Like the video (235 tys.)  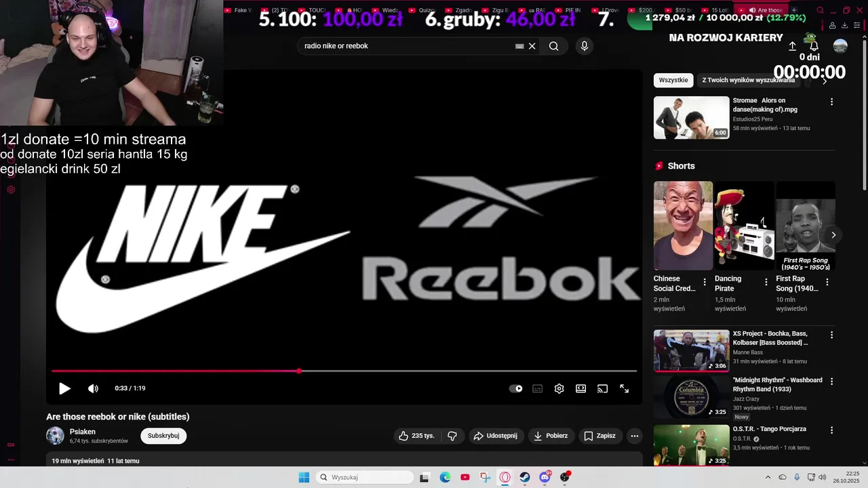click(417, 436)
